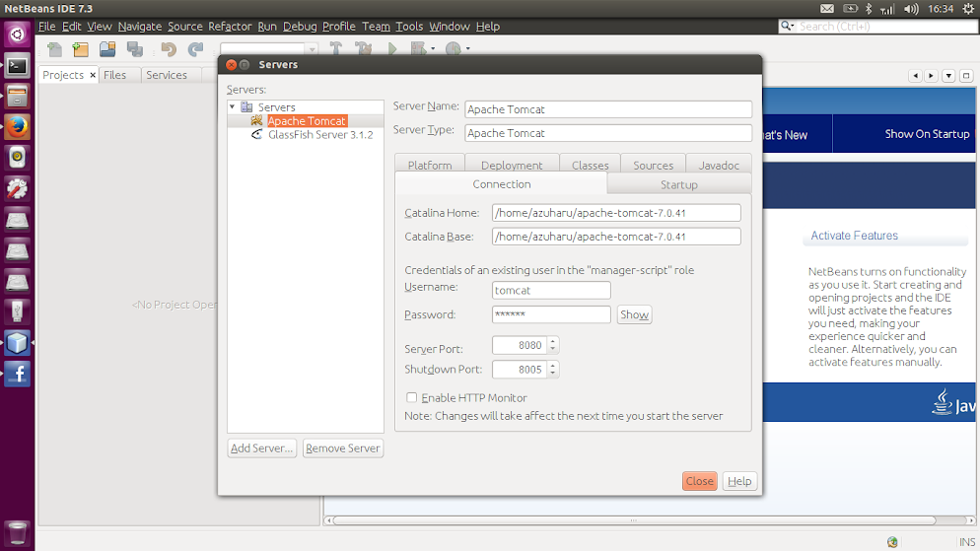The image size is (980, 551).
Task: Click the Build Project hammer icon
Action: [x=335, y=48]
